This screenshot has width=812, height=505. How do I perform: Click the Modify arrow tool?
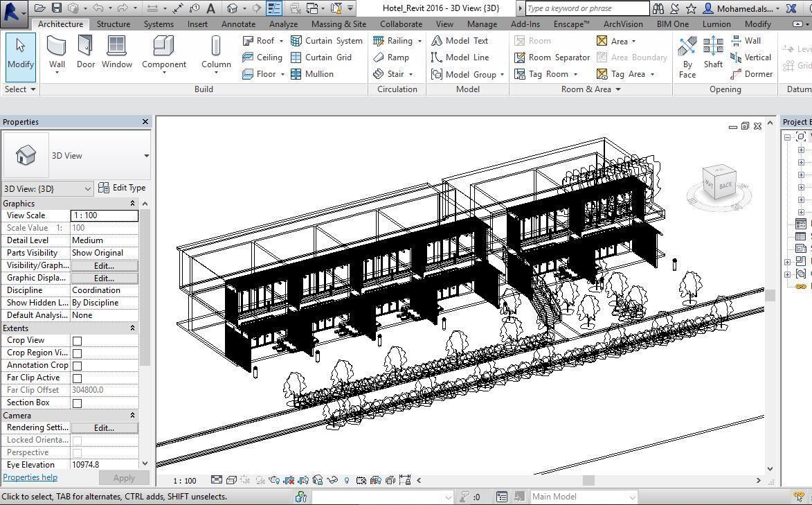tap(21, 57)
